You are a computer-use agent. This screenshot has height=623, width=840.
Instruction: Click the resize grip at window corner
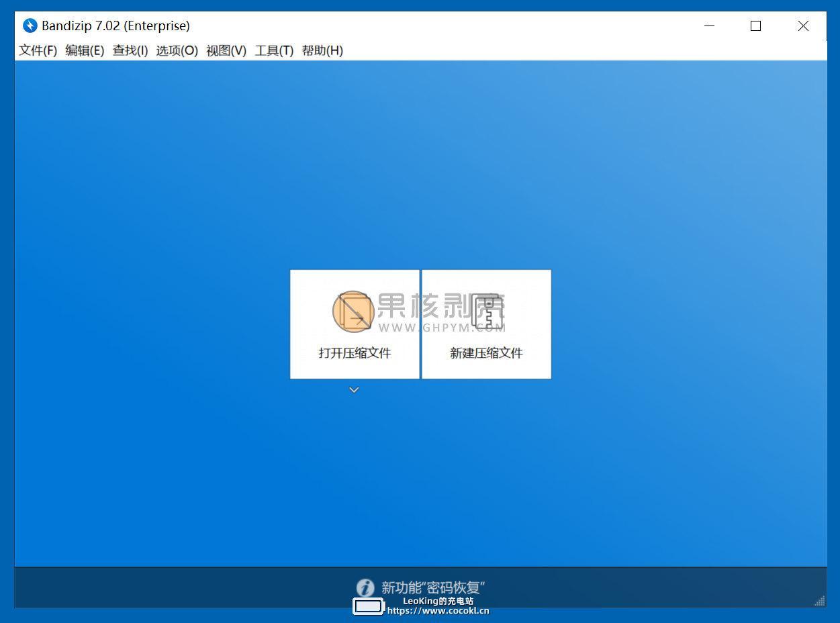pyautogui.click(x=820, y=601)
